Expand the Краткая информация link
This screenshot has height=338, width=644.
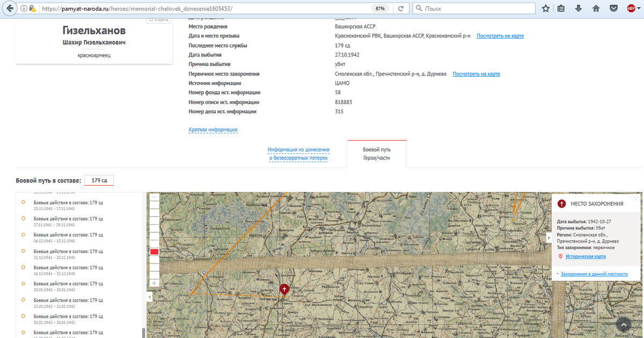[213, 130]
